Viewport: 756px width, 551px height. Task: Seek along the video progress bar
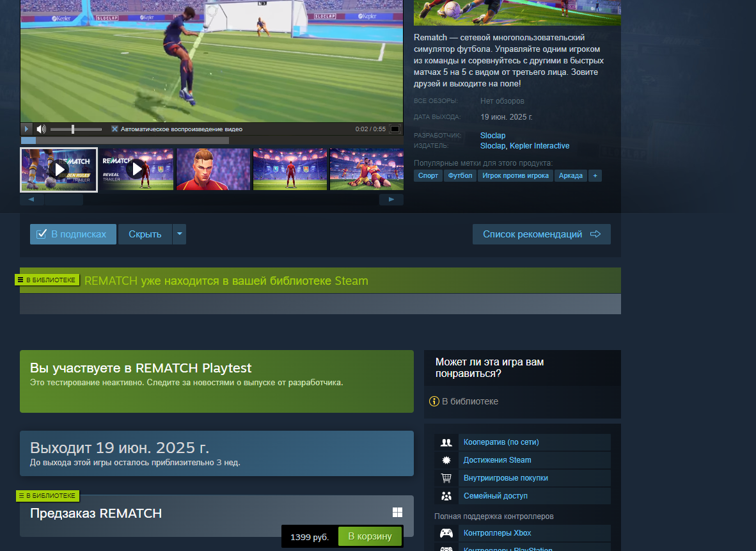(x=212, y=140)
